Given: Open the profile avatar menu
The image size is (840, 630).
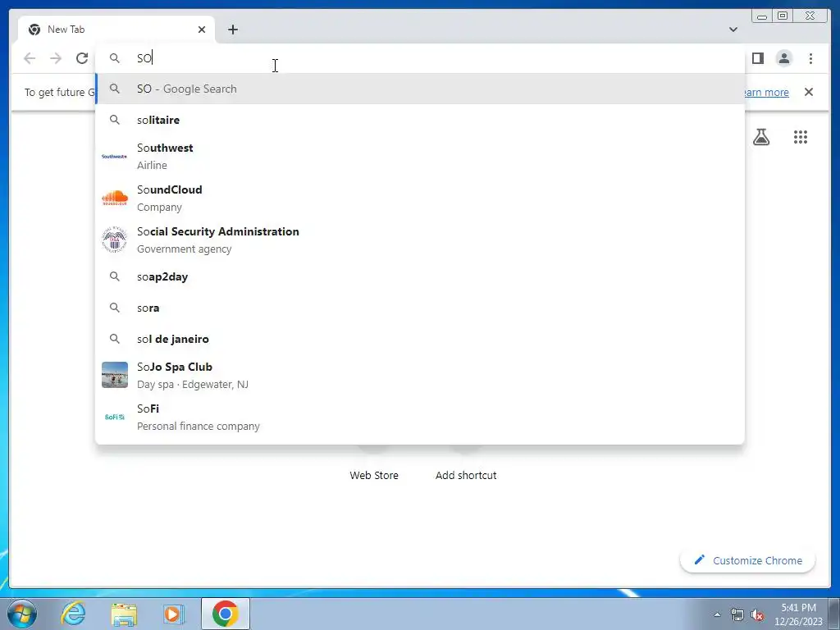Looking at the screenshot, I should coord(783,58).
